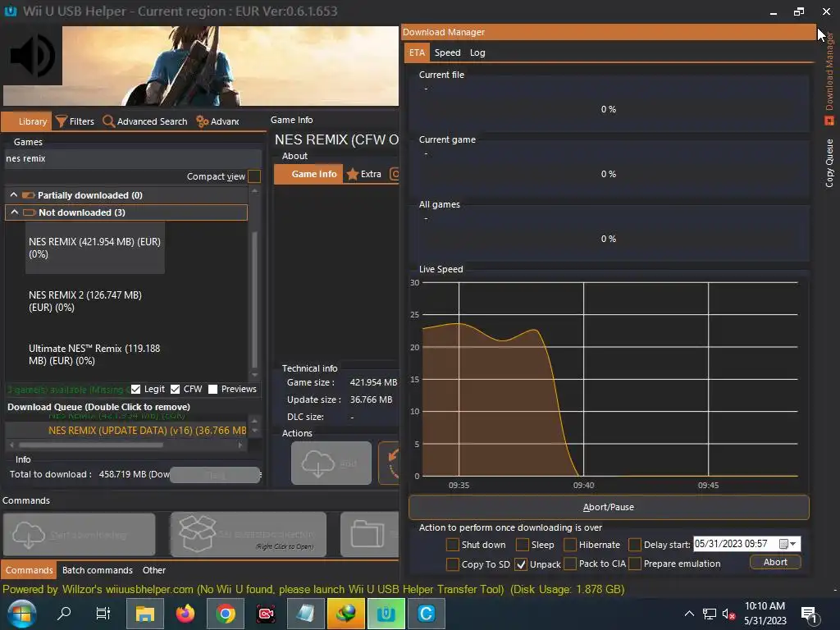
Task: Open File Explorer from the taskbar
Action: (x=144, y=614)
